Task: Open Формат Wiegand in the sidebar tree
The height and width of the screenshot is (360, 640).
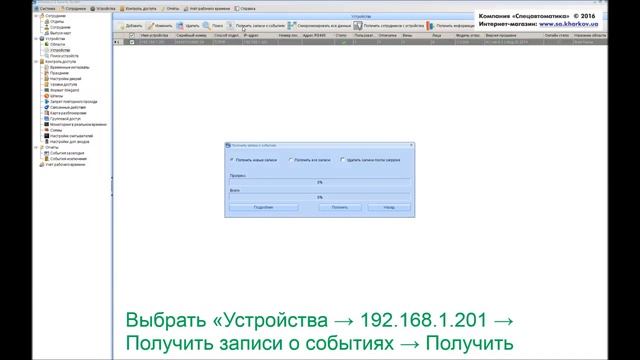Action: (62, 90)
